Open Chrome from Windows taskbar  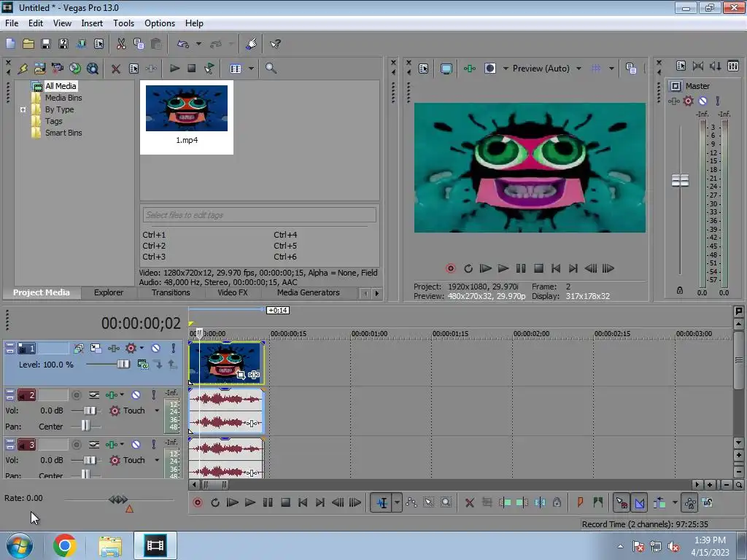[65, 545]
